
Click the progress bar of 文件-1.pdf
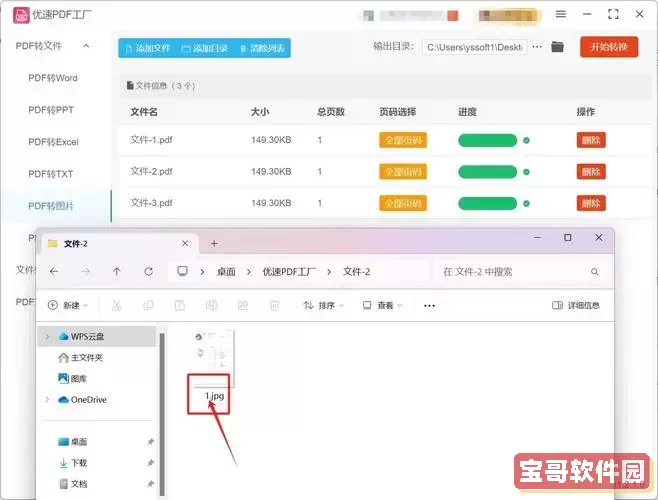(487, 140)
